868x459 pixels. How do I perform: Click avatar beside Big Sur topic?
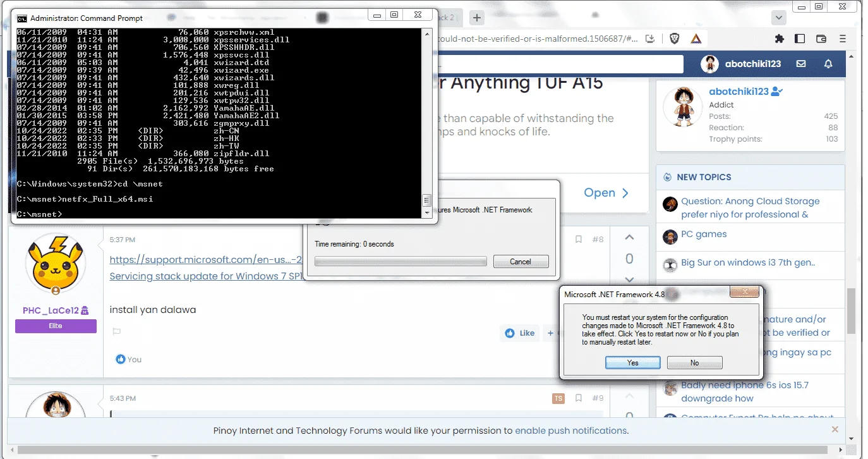point(670,266)
